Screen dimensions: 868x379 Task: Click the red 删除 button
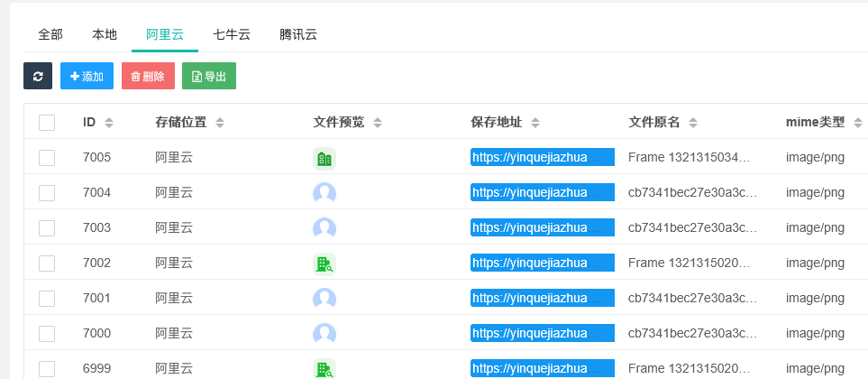[148, 77]
